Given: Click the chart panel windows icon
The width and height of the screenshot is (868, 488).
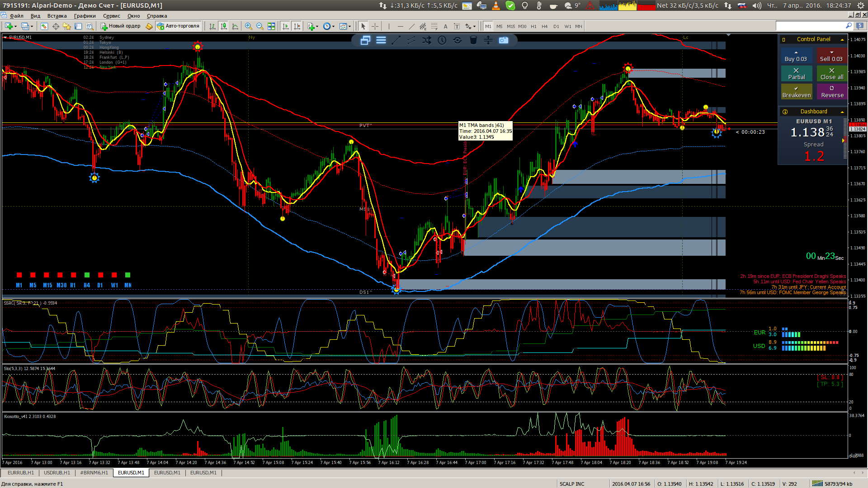Looking at the screenshot, I should point(365,40).
